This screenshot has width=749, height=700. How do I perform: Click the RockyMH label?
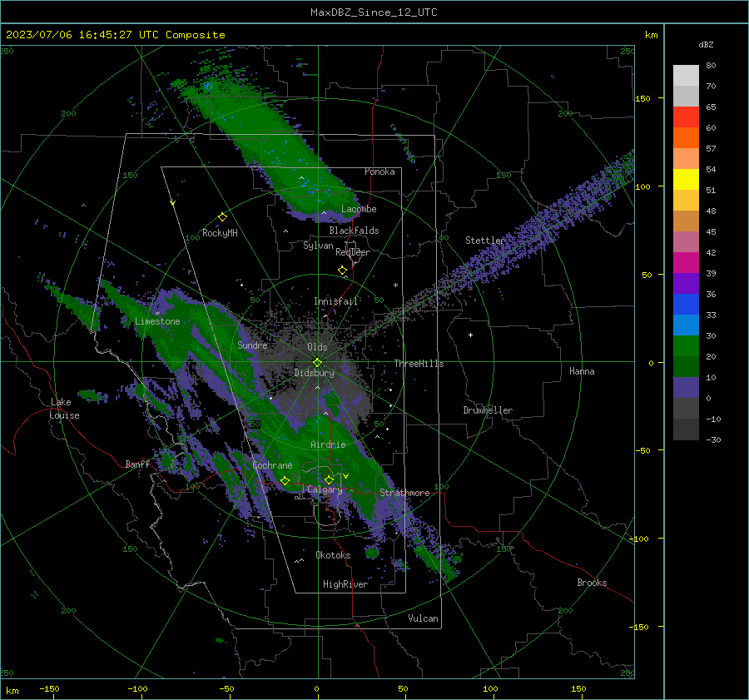[x=220, y=233]
